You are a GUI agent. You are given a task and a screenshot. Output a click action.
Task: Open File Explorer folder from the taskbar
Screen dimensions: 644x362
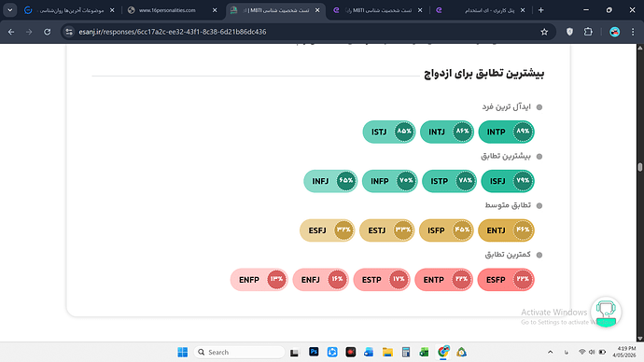click(x=387, y=352)
